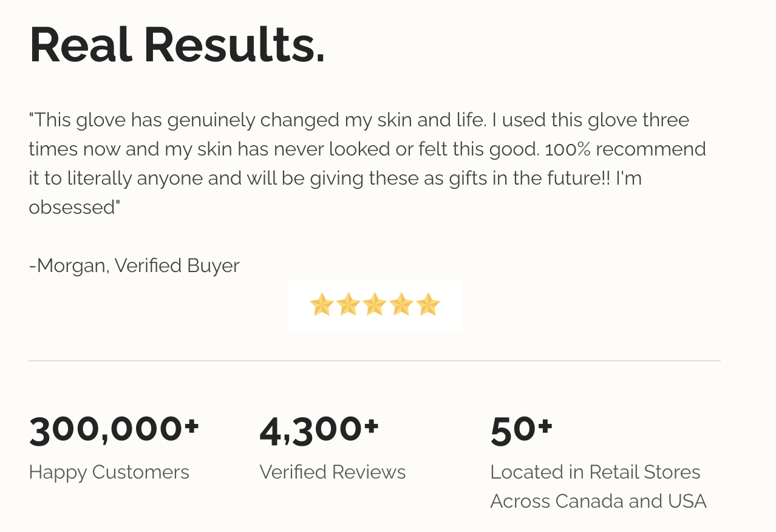Click the first gold star
The height and width of the screenshot is (532, 776).
(321, 304)
